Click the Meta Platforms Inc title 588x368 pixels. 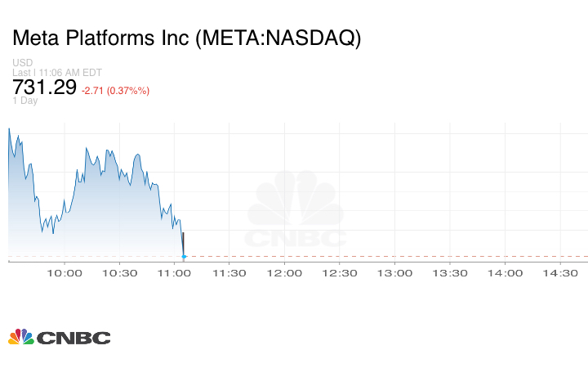[x=186, y=38]
